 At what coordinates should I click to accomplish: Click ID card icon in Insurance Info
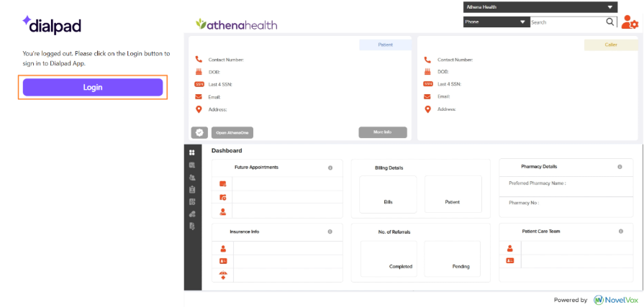(223, 261)
